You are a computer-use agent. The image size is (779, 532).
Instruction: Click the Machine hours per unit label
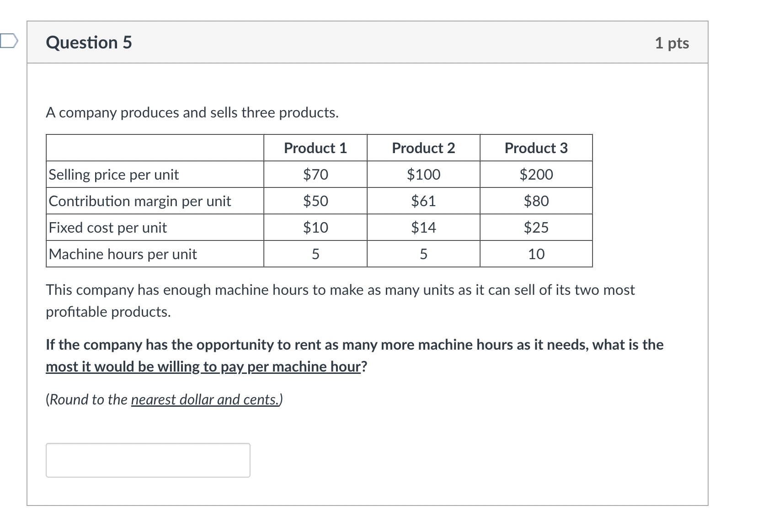(123, 254)
